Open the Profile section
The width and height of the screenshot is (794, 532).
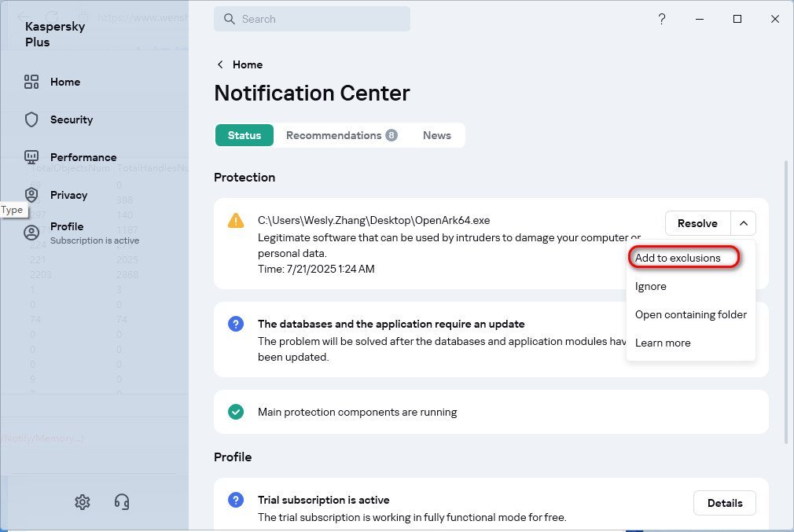(81, 233)
